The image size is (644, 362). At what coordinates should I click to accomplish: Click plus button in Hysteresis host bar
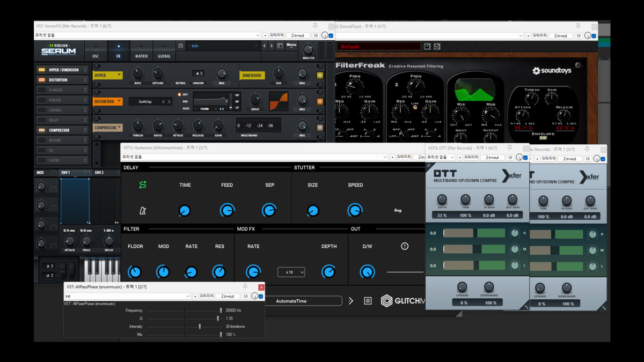(x=392, y=157)
